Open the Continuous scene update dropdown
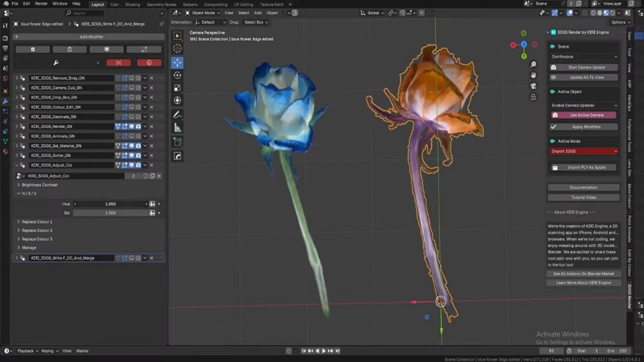Screen dimensions: 644x362 (x=584, y=57)
